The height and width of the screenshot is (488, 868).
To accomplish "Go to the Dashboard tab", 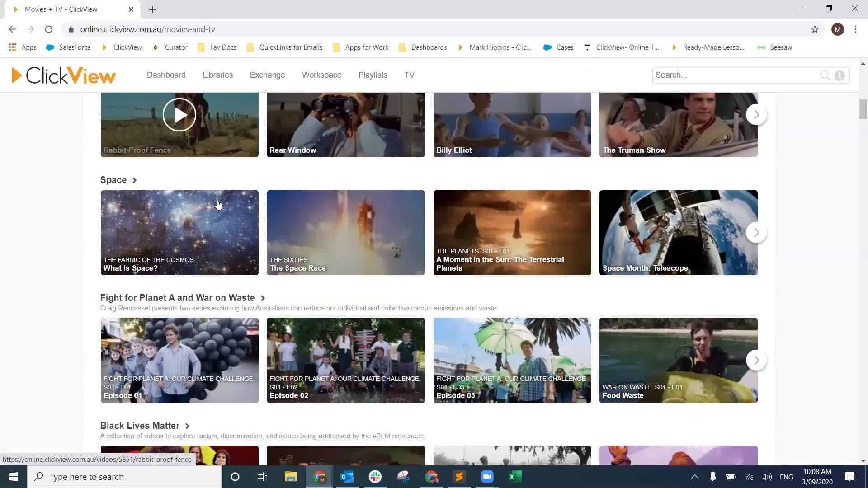I will click(x=166, y=75).
